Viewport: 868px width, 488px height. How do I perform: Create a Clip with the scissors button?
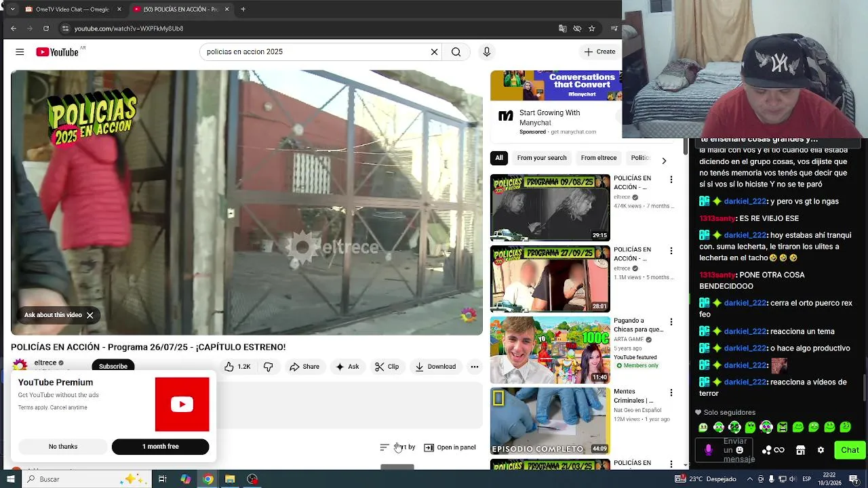[x=387, y=367]
